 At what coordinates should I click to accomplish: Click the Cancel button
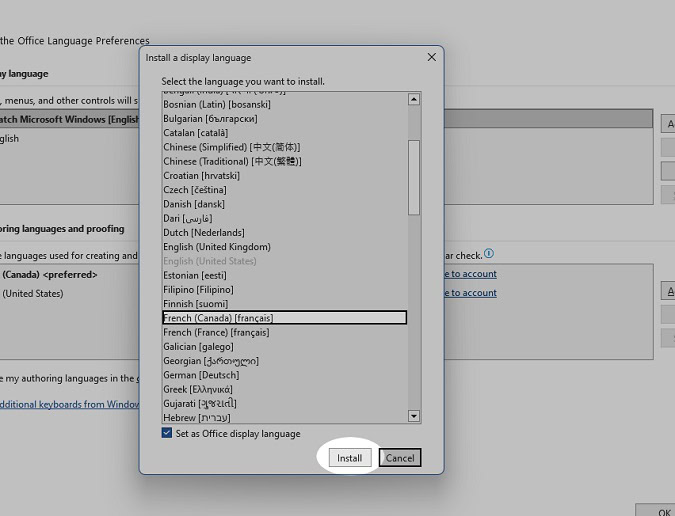tap(400, 458)
